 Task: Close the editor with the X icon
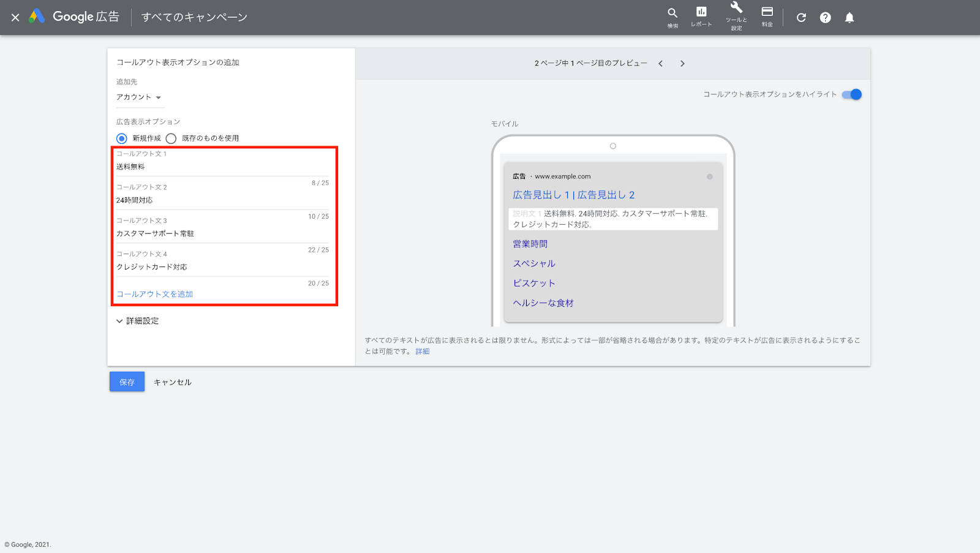15,17
